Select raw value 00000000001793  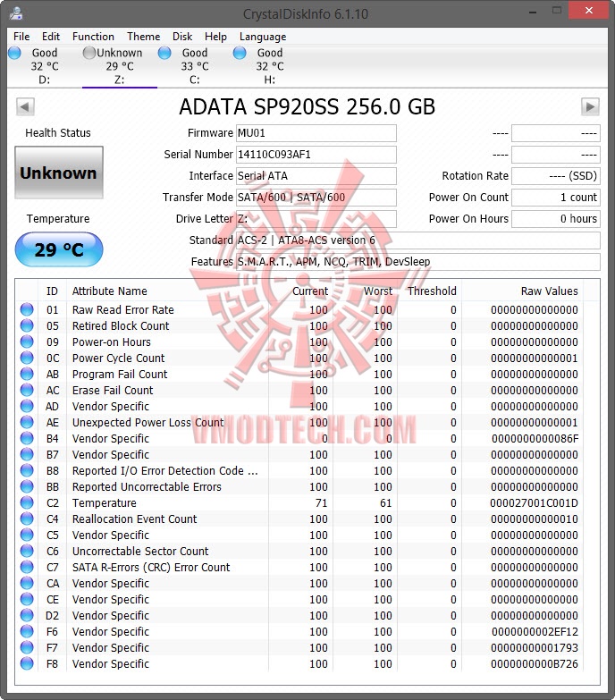pyautogui.click(x=535, y=648)
